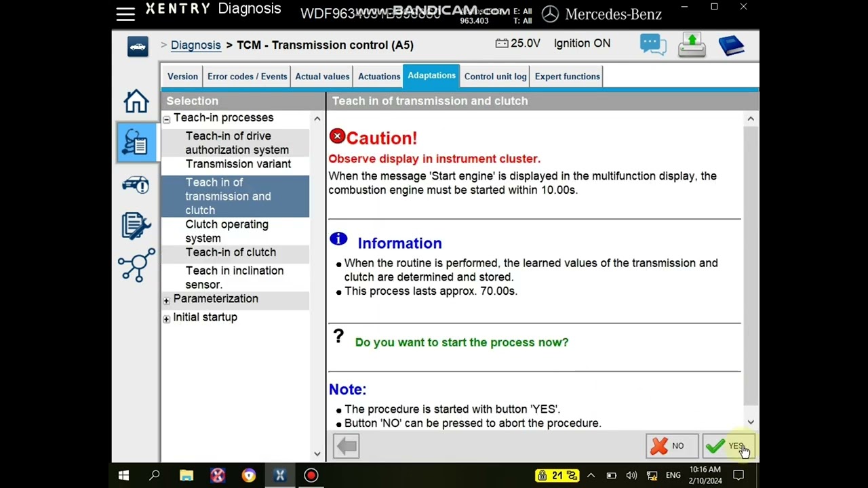Click the NO button to abort
868x488 pixels.
coord(671,446)
